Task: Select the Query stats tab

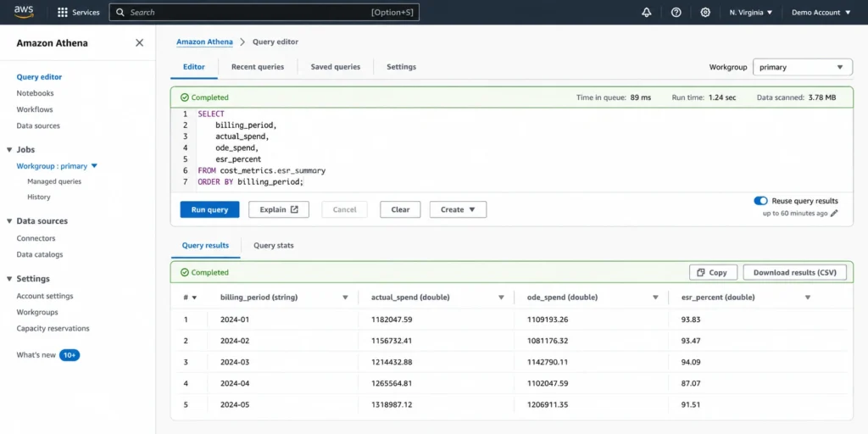Action: pos(274,245)
